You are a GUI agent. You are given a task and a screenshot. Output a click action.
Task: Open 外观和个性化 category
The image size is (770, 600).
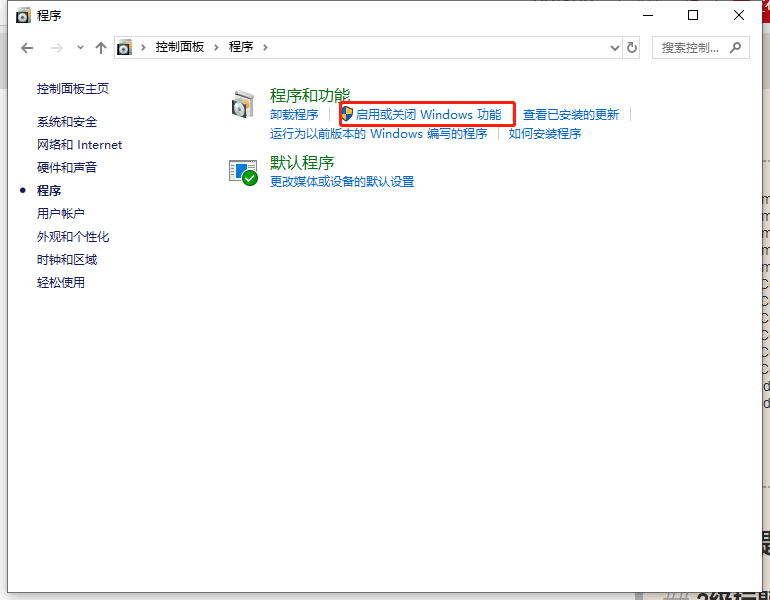tap(73, 237)
